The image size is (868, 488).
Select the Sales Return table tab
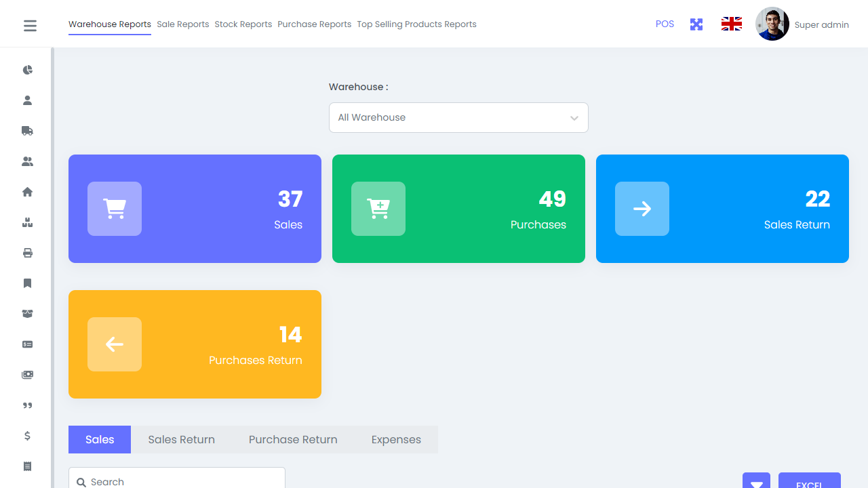181,439
